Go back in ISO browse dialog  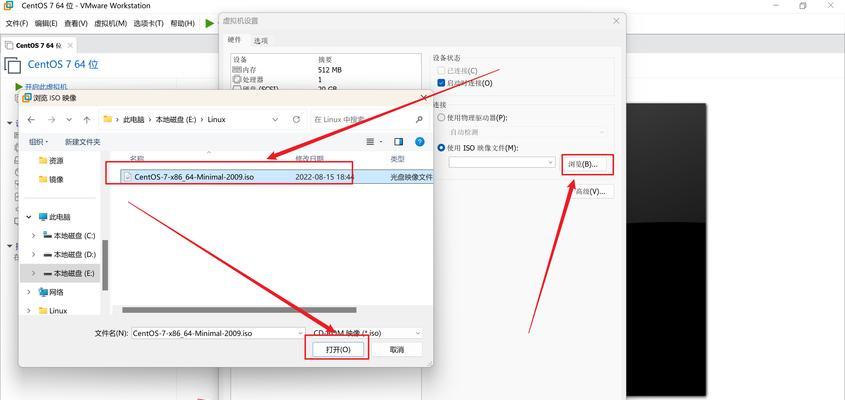[x=31, y=120]
